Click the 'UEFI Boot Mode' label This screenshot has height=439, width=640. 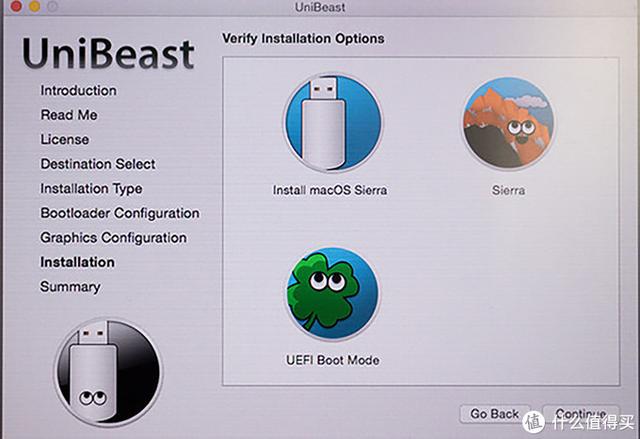333,360
